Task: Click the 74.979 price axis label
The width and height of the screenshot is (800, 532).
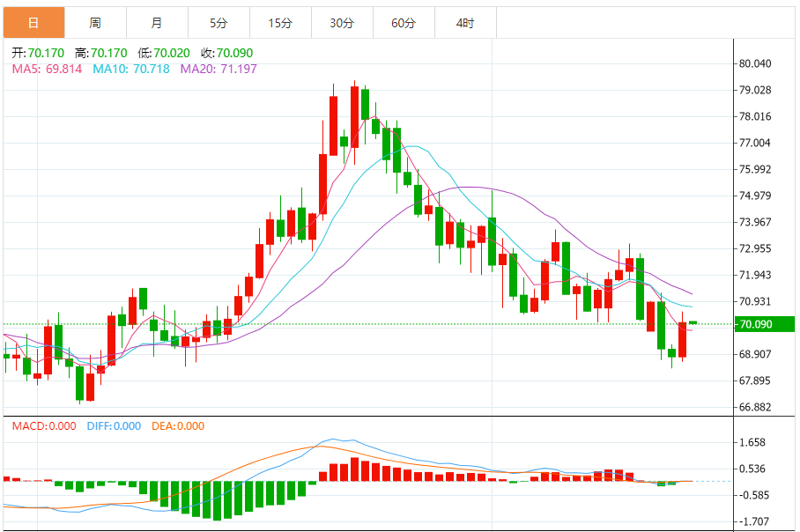Action: [x=755, y=196]
